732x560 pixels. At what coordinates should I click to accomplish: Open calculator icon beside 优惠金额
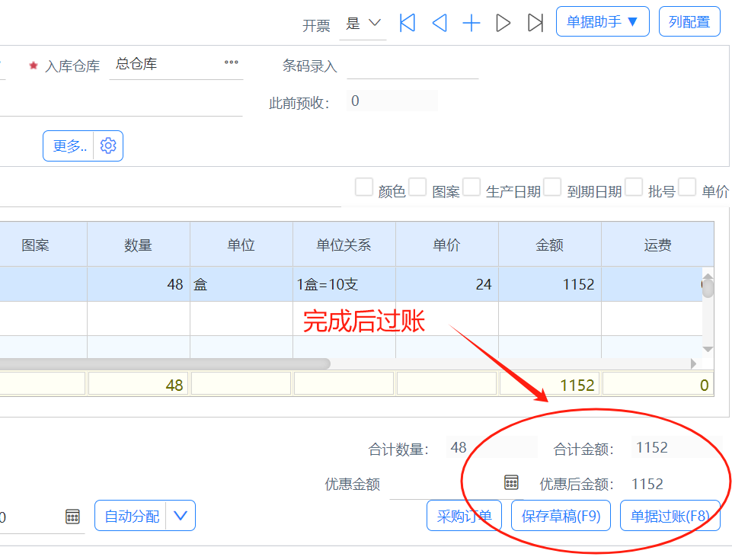click(511, 482)
